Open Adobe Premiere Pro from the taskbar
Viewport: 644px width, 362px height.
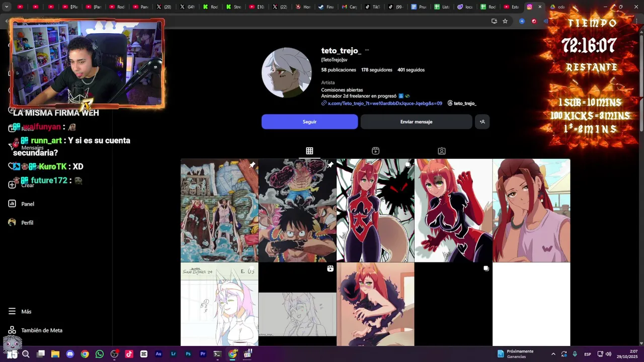[203, 354]
